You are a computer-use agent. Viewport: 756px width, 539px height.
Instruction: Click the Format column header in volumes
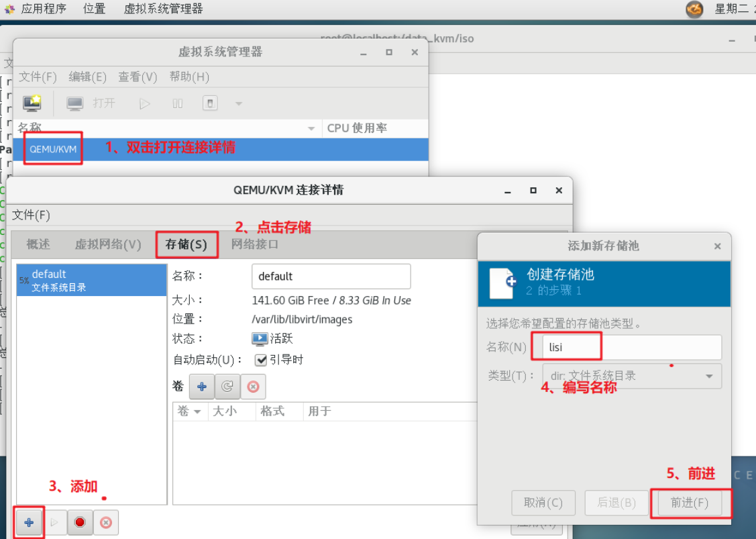tap(279, 411)
